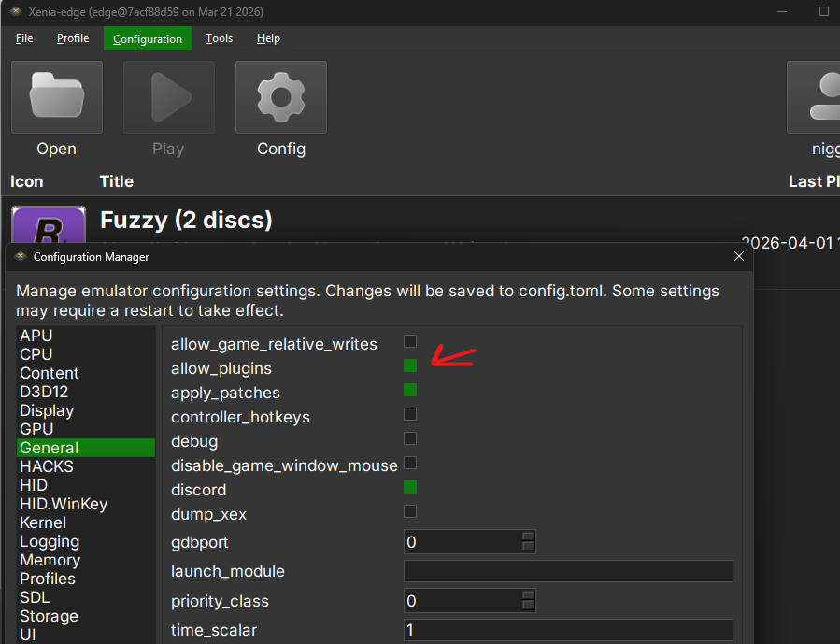Click the gdbport setting label
This screenshot has width=840, height=644.
(199, 542)
